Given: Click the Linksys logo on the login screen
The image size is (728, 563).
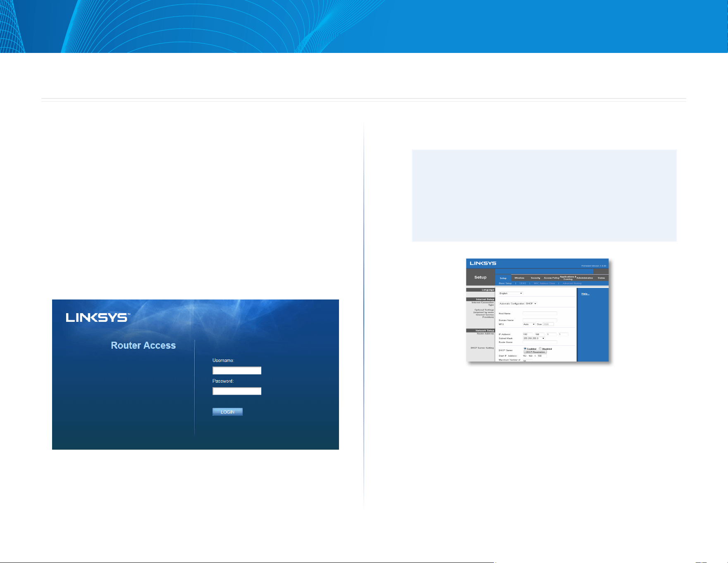Looking at the screenshot, I should tap(98, 318).
